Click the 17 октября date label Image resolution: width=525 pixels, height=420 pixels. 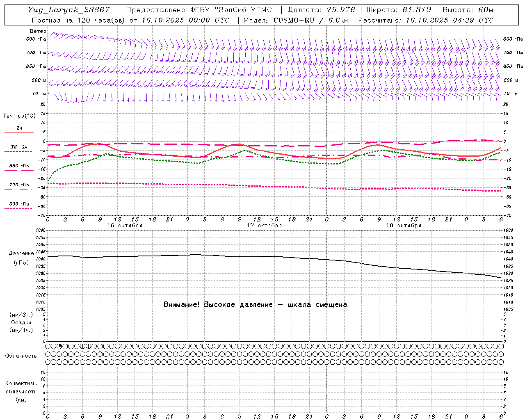click(264, 225)
